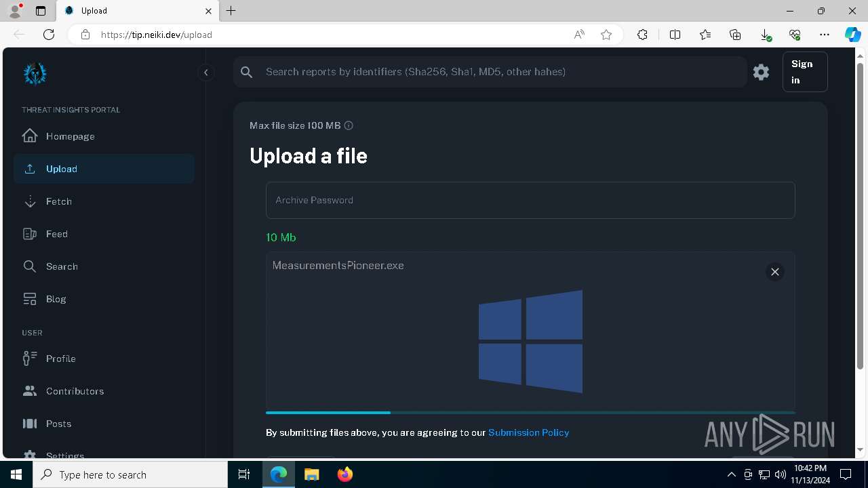Open the notifications center icon
868x488 pixels.
click(x=846, y=474)
